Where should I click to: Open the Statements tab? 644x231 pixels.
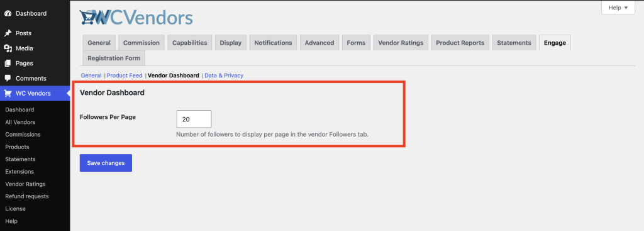(x=514, y=43)
